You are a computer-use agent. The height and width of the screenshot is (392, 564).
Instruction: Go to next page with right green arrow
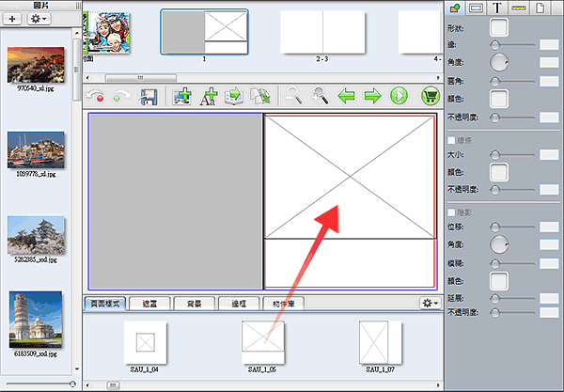[x=372, y=96]
